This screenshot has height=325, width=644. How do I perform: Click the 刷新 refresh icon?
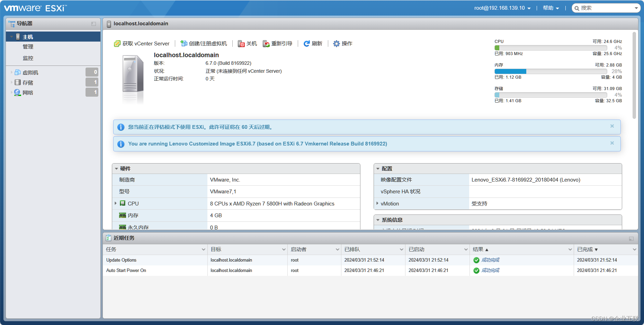click(306, 43)
